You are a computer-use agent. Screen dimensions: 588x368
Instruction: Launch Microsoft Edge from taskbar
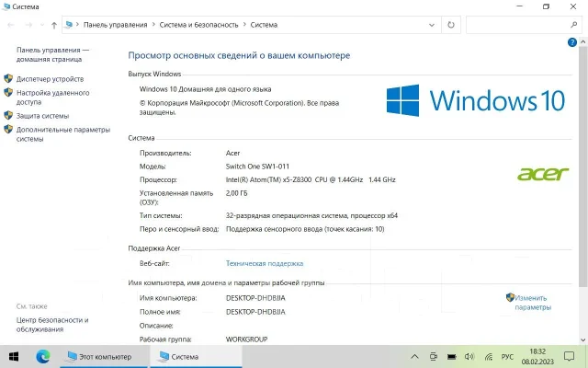43,356
